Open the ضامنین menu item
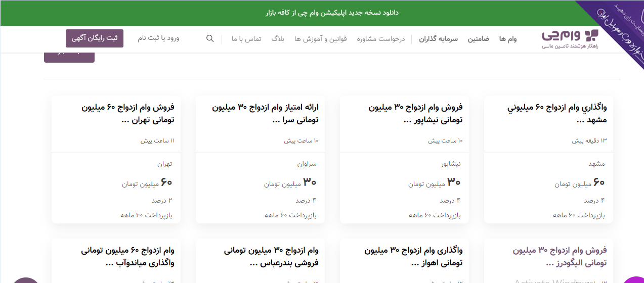This screenshot has height=283, width=644. [x=478, y=39]
